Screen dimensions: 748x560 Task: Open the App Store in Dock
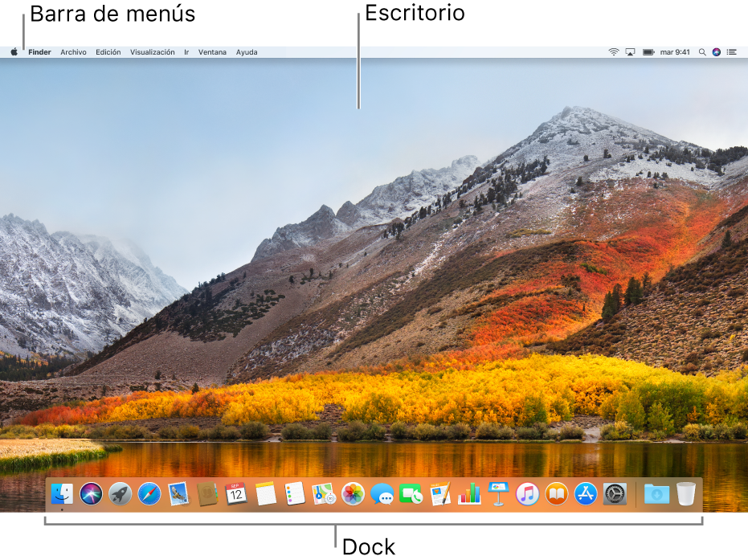[586, 493]
